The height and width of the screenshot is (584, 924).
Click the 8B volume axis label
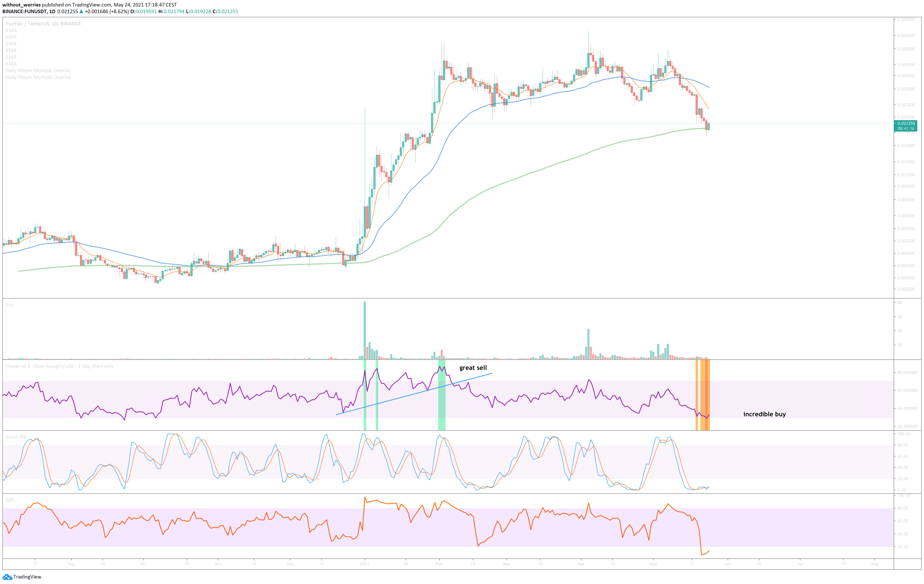[x=899, y=303]
